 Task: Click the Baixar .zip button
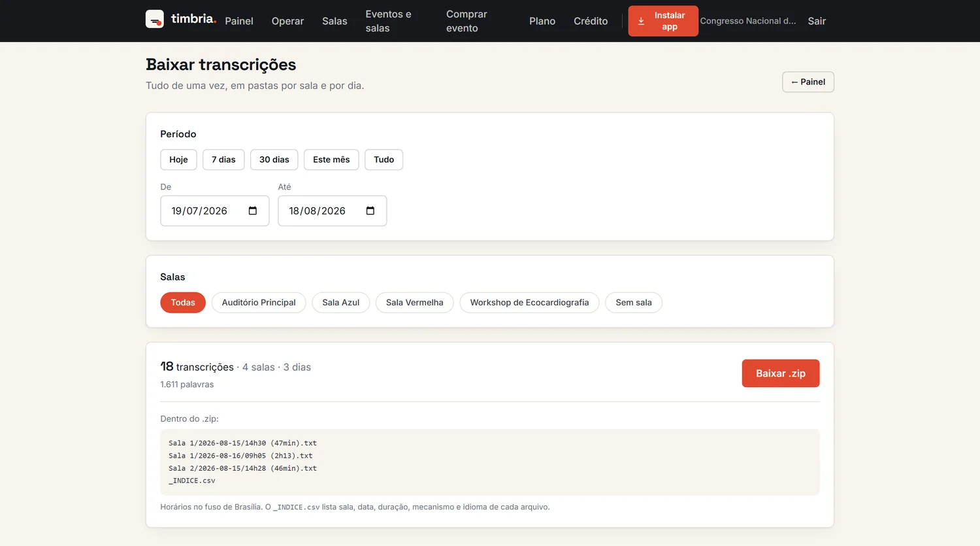[781, 373]
